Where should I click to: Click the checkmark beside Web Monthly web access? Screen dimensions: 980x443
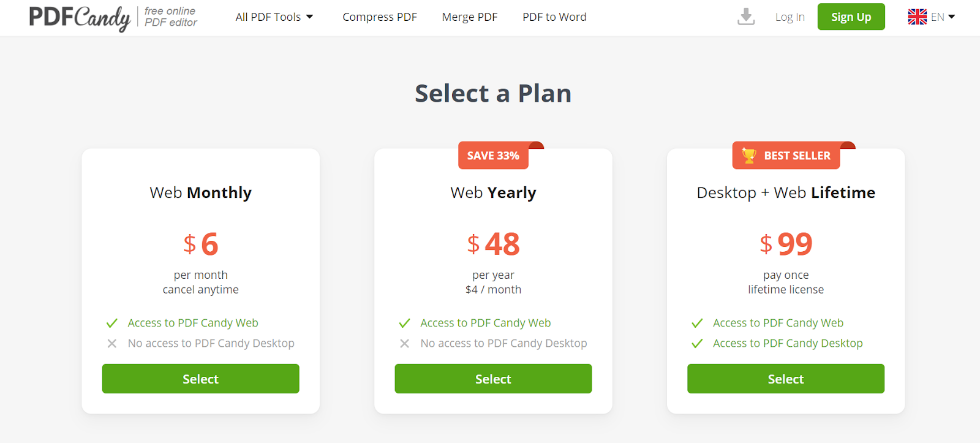pyautogui.click(x=112, y=323)
